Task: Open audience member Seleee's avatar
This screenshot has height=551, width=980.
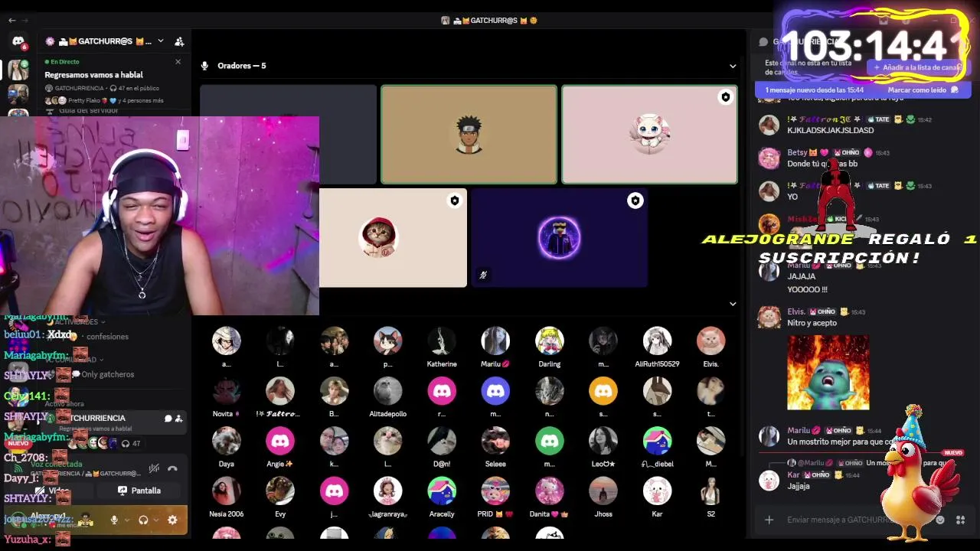Action: (x=495, y=441)
